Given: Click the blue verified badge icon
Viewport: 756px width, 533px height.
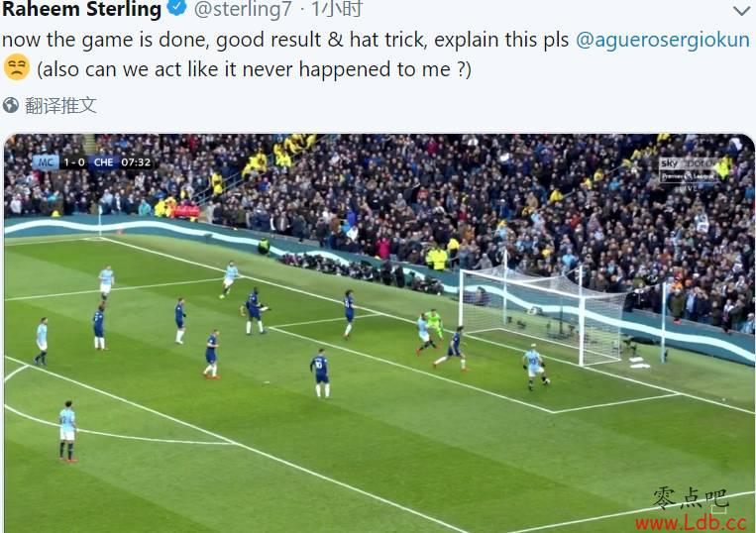Looking at the screenshot, I should point(177,8).
